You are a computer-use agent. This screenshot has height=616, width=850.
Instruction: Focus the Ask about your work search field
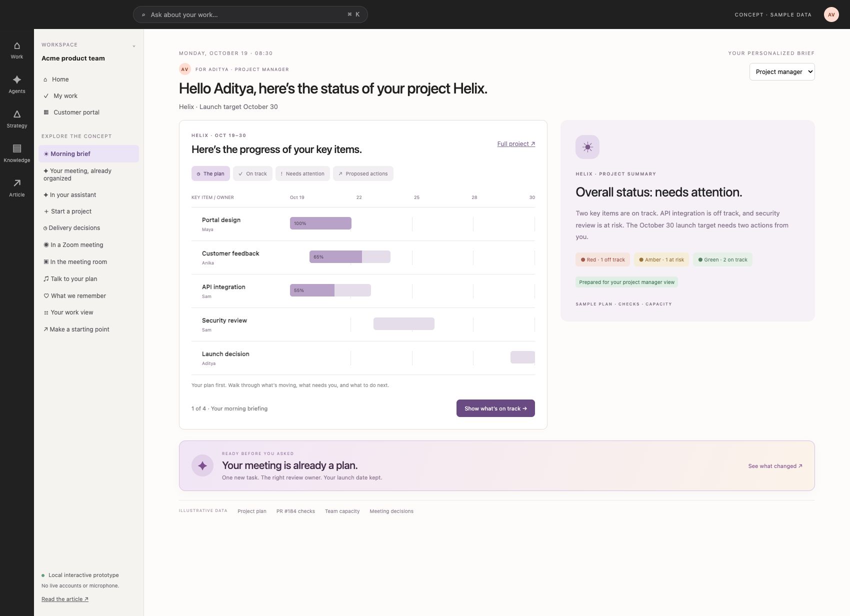coord(250,14)
